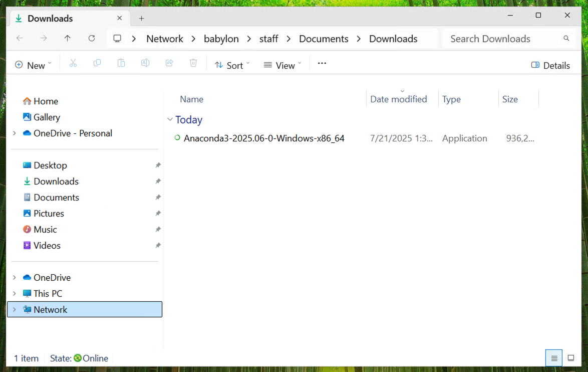Click the Anaconda file sync status icon

click(x=177, y=138)
